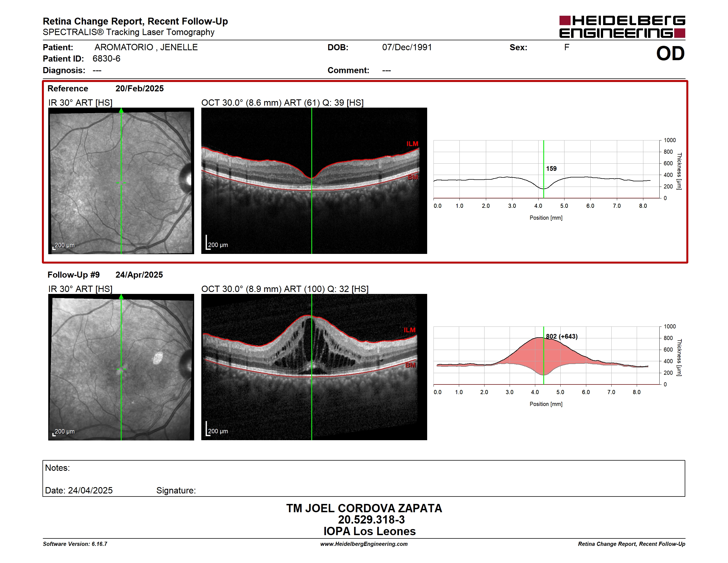Image resolution: width=728 pixels, height=563 pixels.
Task: Click the patient name AROMATORIO , JENELLE
Action: [146, 47]
